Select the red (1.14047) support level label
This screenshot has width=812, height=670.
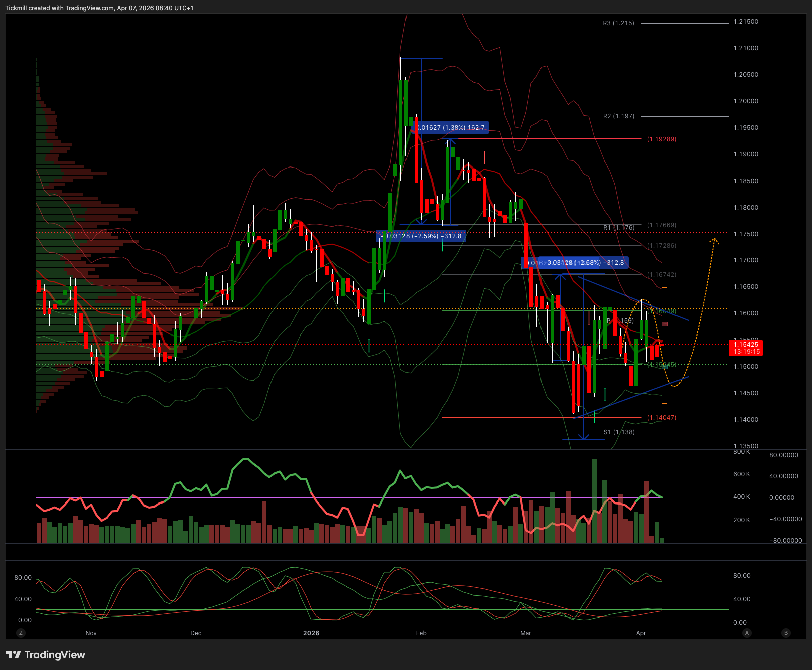click(661, 418)
